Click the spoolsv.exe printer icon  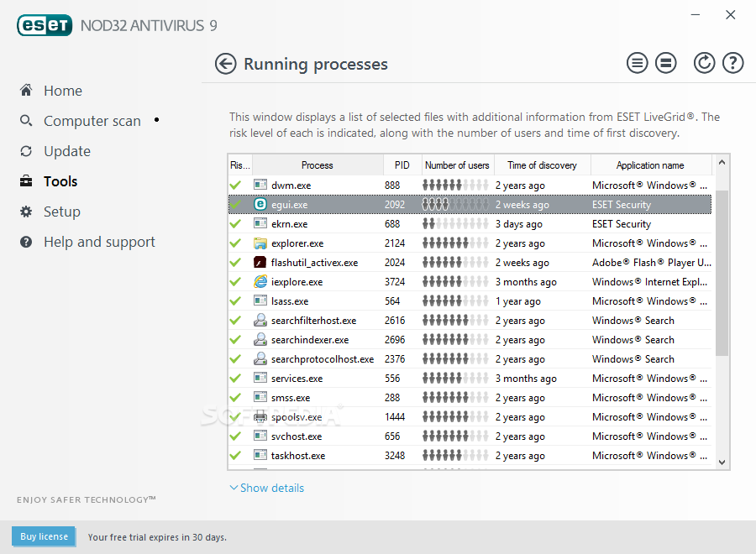click(x=260, y=416)
